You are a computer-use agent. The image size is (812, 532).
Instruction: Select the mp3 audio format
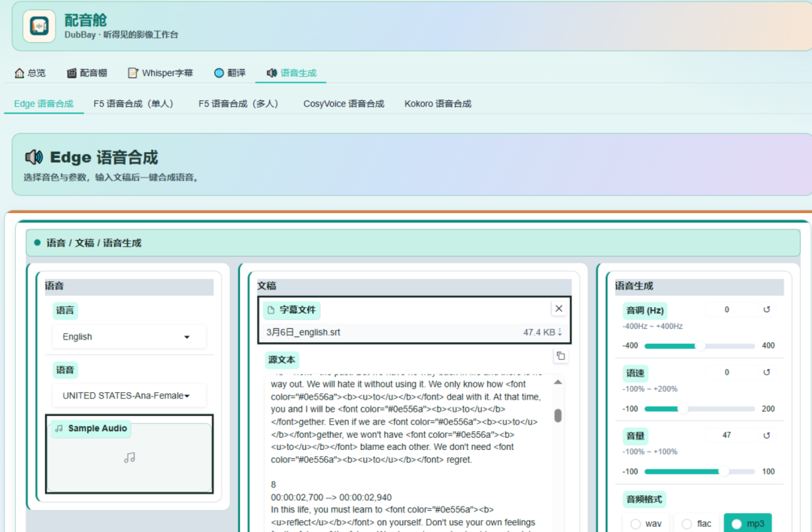pos(748,523)
